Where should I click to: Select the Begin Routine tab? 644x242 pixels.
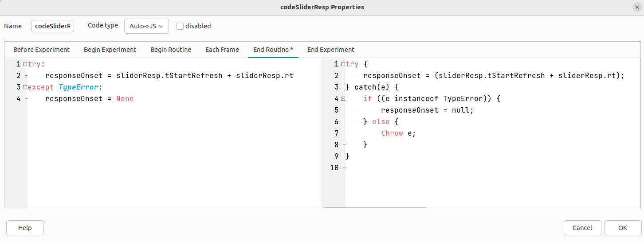[x=171, y=50]
